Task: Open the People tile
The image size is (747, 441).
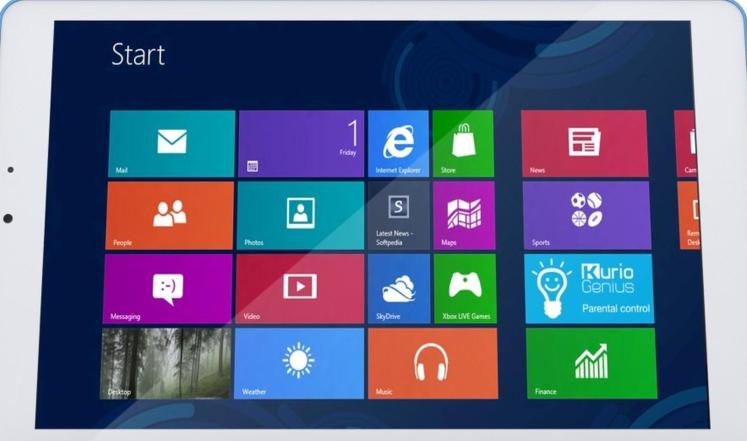Action: coord(169,215)
